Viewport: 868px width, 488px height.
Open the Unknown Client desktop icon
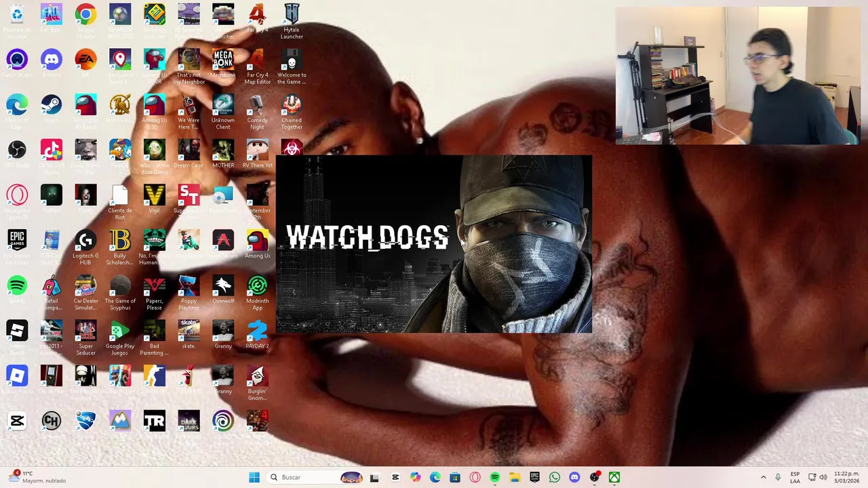point(223,105)
